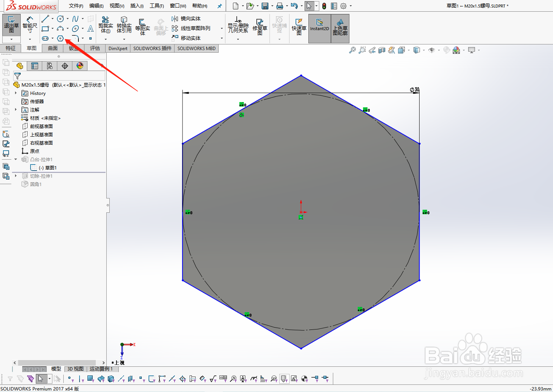Image resolution: width=553 pixels, height=392 pixels.
Task: Open the Options gear dropdown arrow
Action: [x=351, y=6]
